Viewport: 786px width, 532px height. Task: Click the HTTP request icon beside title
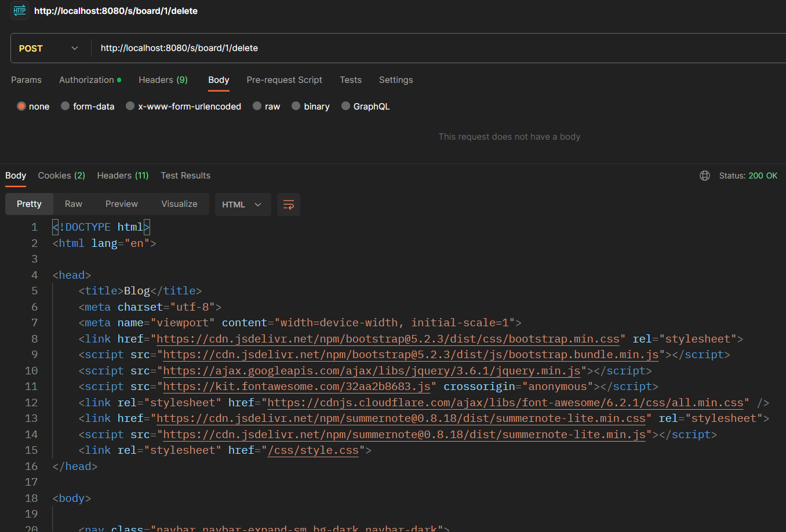(x=20, y=10)
